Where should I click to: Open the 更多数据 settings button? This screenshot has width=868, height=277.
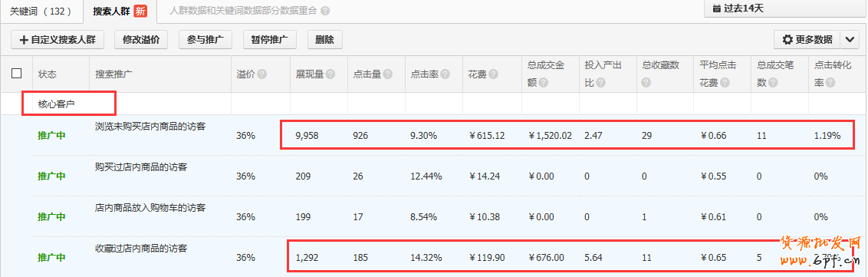point(807,39)
